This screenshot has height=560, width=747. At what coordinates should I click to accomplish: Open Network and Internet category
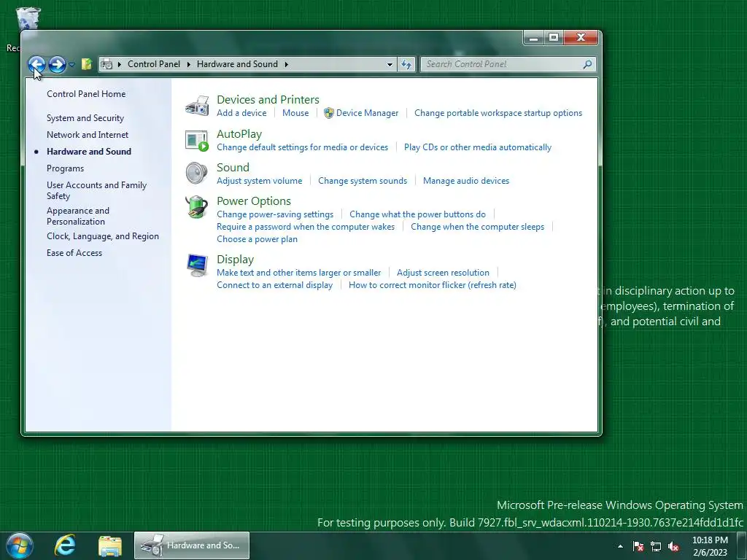(88, 135)
